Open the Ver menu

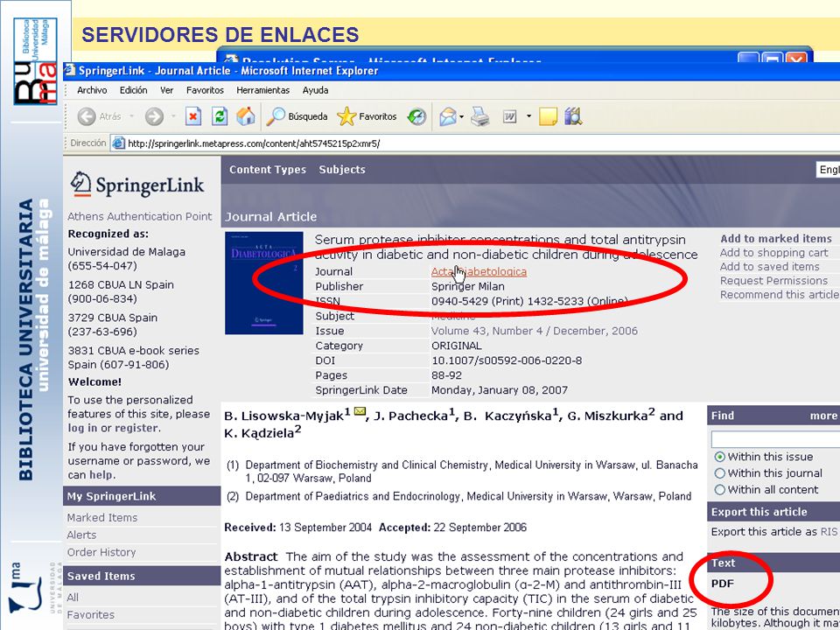pos(166,90)
